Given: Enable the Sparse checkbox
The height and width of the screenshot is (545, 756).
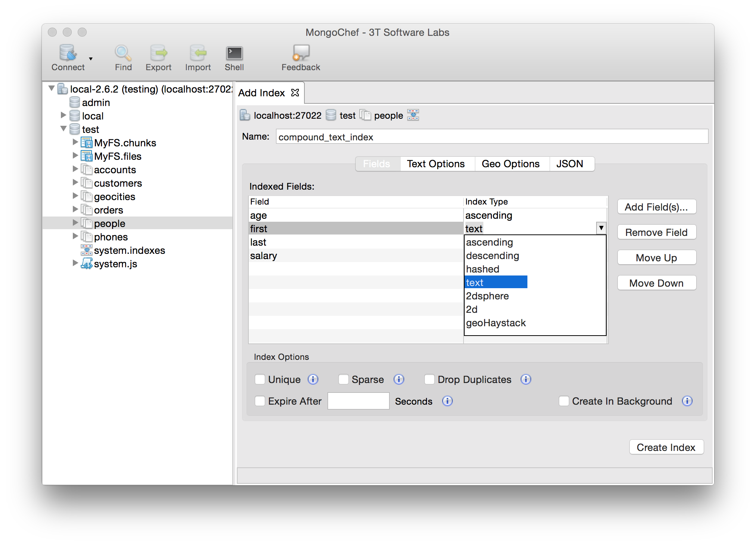Looking at the screenshot, I should (344, 379).
